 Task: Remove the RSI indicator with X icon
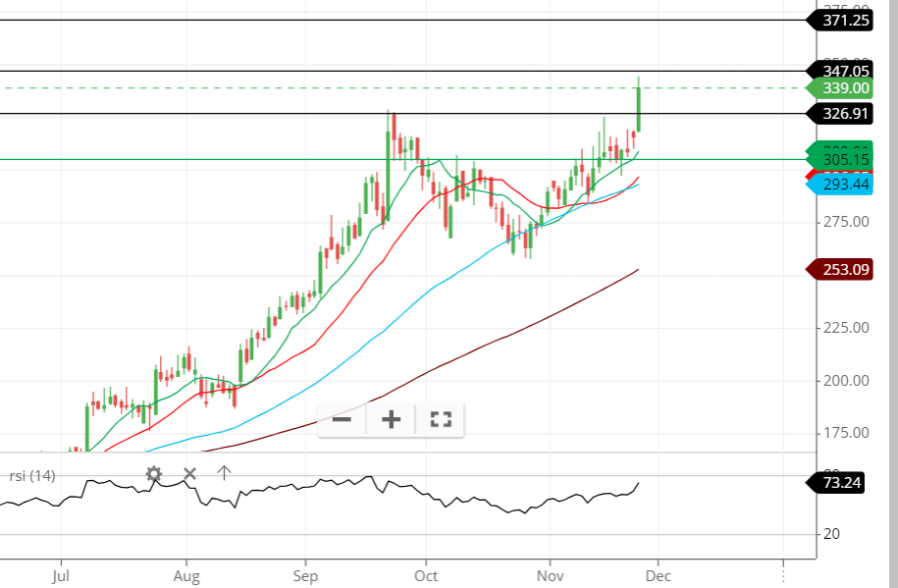(x=189, y=474)
